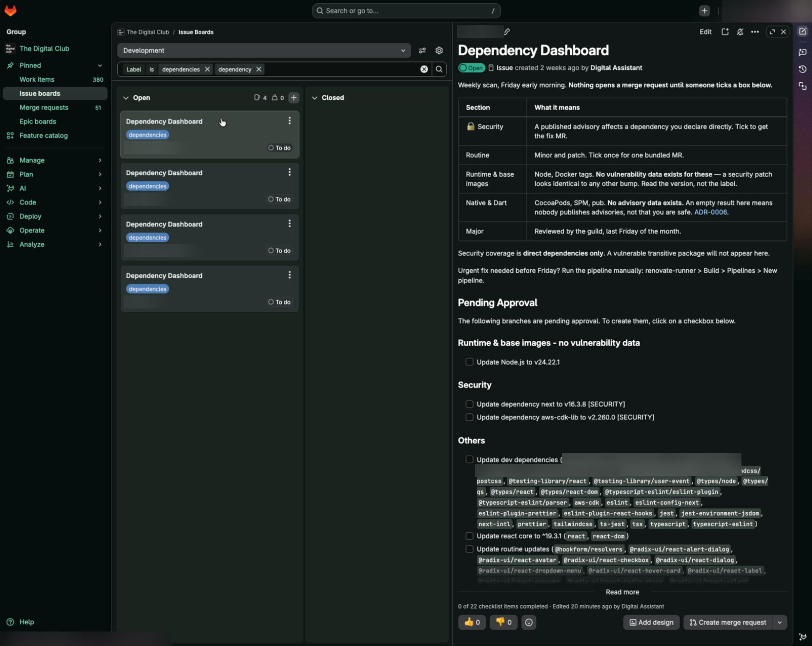Click the board filter sliders icon
Image resolution: width=812 pixels, height=646 pixels.
tap(422, 50)
